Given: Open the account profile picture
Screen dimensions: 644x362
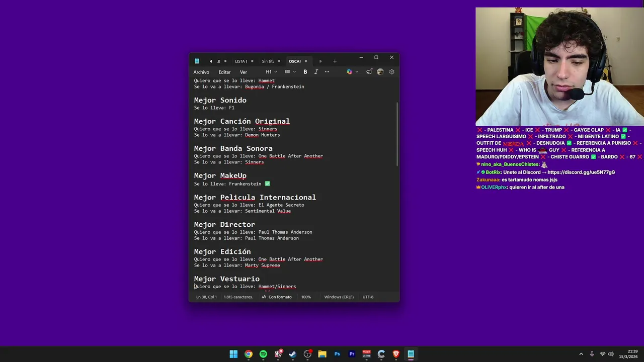Looking at the screenshot, I should coord(380,72).
